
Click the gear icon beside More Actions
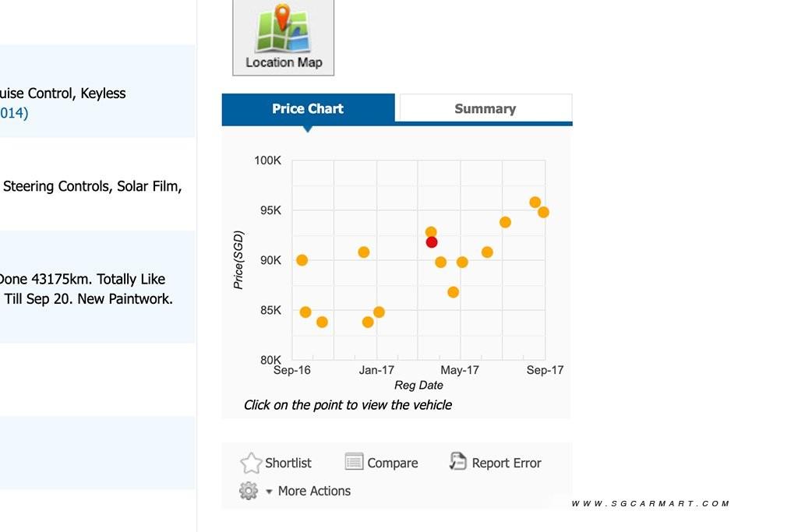249,491
